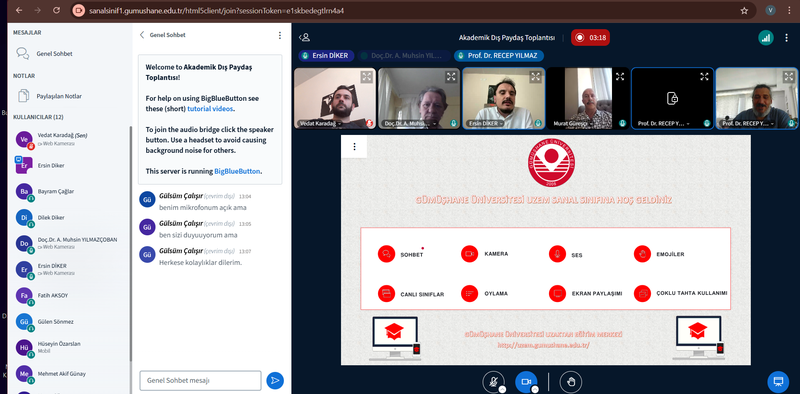Image resolution: width=800 pixels, height=394 pixels.
Task: Select Genel Sohbet in messages panel
Action: pos(54,54)
